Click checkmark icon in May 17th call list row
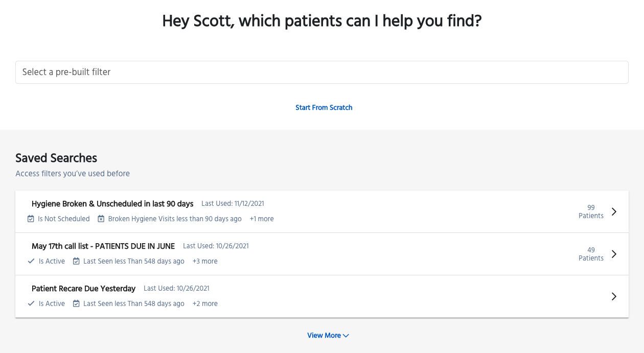This screenshot has height=353, width=644. click(31, 261)
